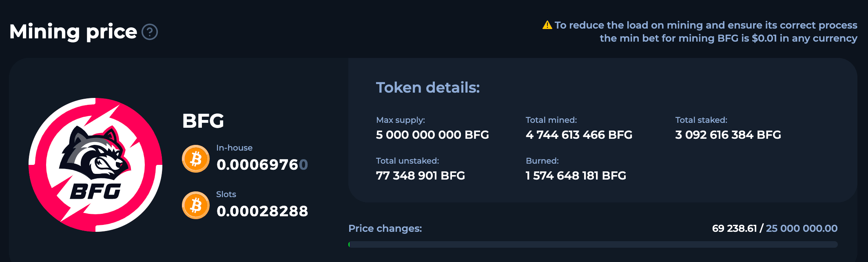Click the Total mined value
Viewport: 868px width, 262px height.
click(578, 135)
